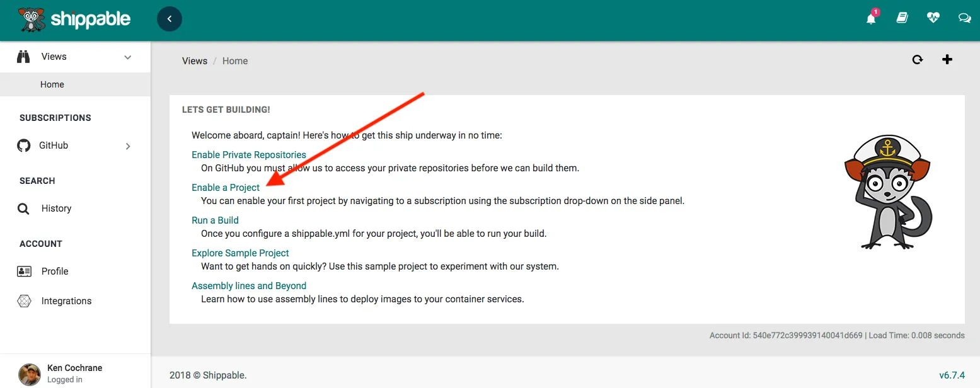Click the Integrations hexagon icon
This screenshot has height=388, width=980.
24,301
